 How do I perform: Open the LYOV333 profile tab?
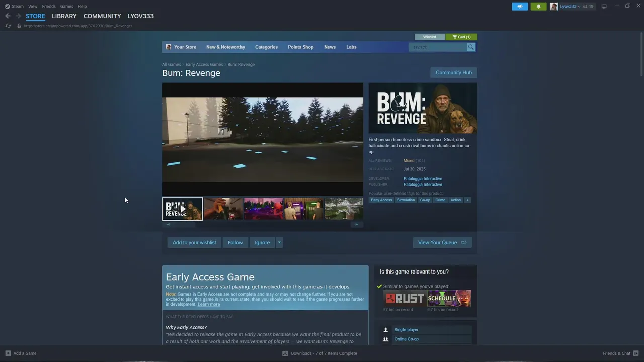(141, 16)
